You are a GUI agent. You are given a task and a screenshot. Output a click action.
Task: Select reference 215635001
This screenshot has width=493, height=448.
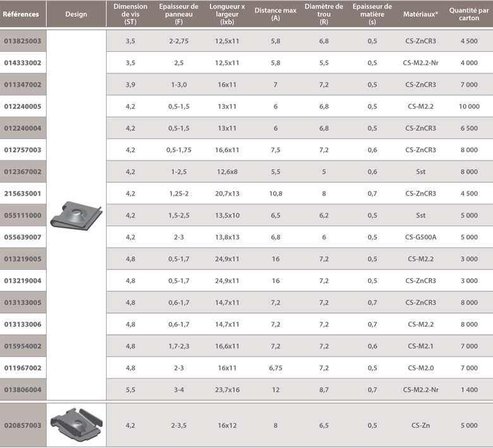[23, 194]
